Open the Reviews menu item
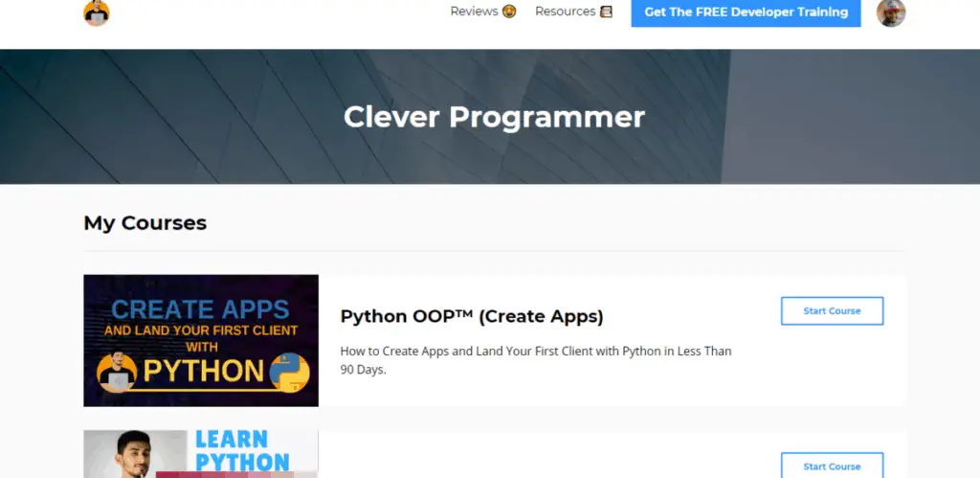Screen dimensions: 980x478 point(483,11)
